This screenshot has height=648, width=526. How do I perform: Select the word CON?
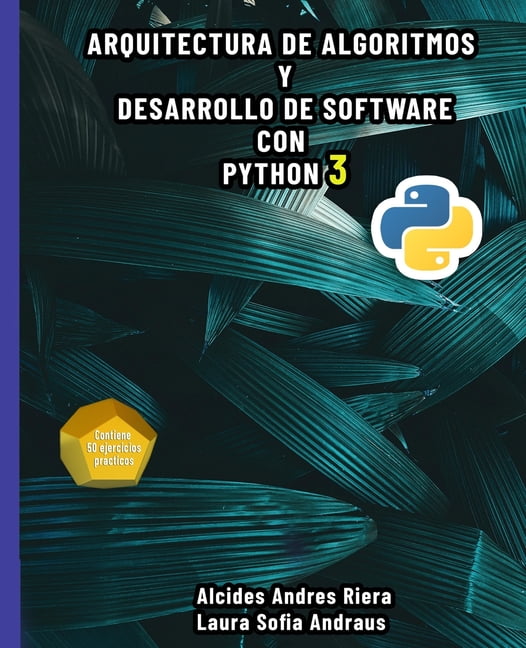coord(281,141)
